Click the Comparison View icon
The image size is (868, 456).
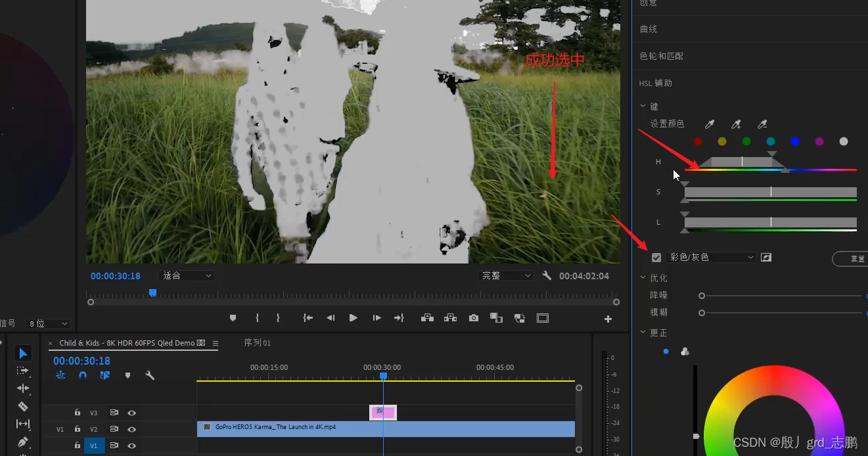click(x=497, y=318)
